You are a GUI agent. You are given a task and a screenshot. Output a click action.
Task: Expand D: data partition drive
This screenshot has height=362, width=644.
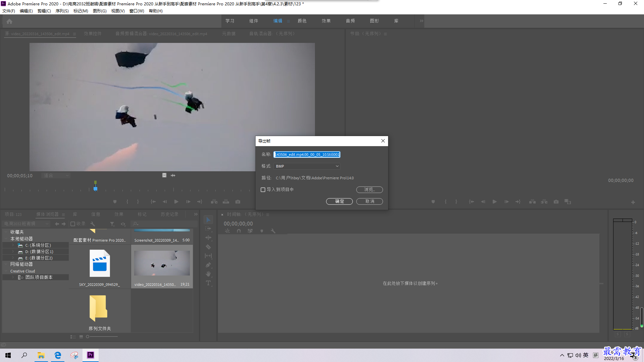coord(13,252)
